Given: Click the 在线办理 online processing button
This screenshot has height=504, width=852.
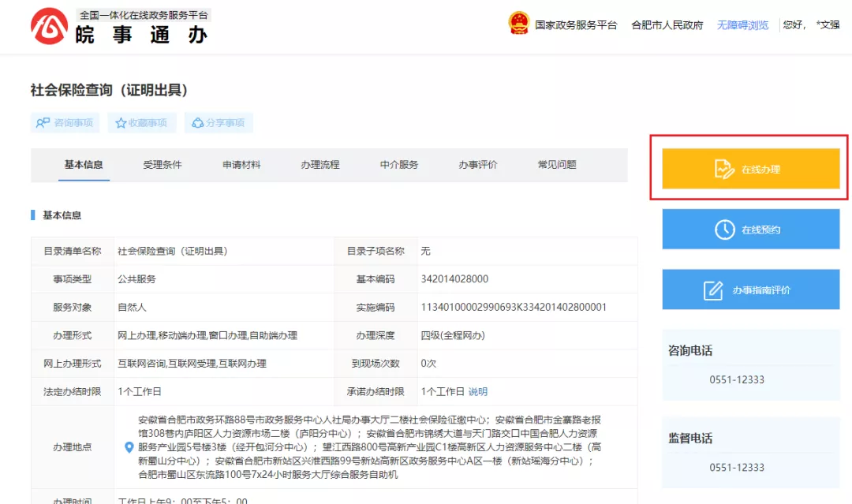Looking at the screenshot, I should (x=750, y=169).
